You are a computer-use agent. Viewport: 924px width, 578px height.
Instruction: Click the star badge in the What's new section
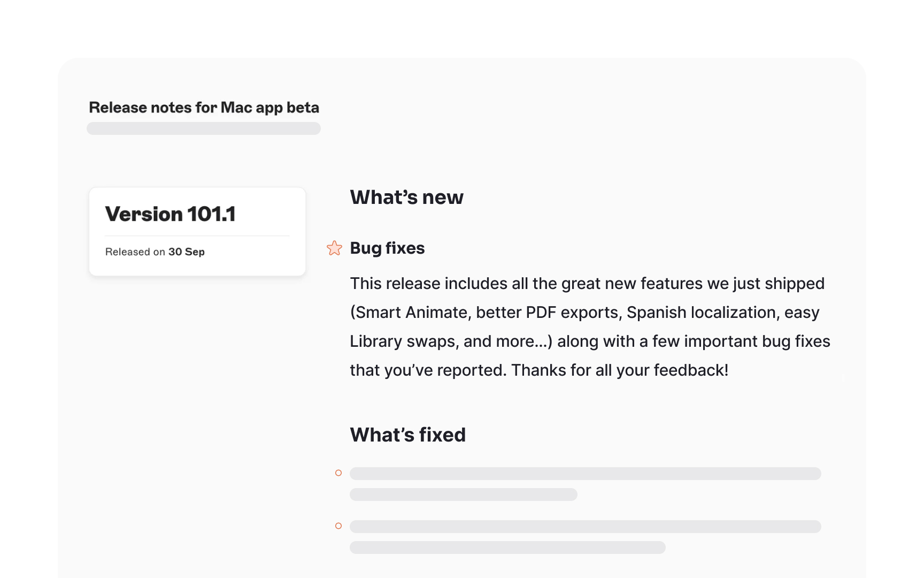(x=334, y=248)
